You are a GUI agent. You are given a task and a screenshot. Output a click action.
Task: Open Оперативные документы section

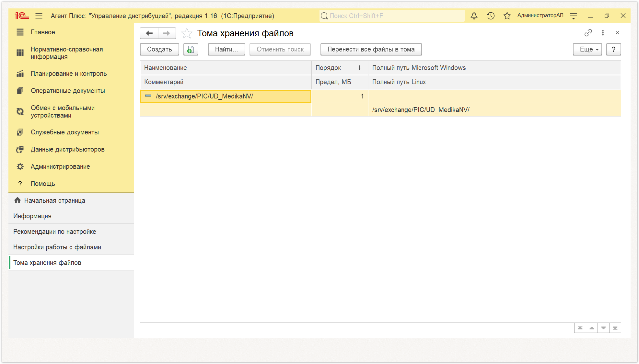(x=71, y=91)
